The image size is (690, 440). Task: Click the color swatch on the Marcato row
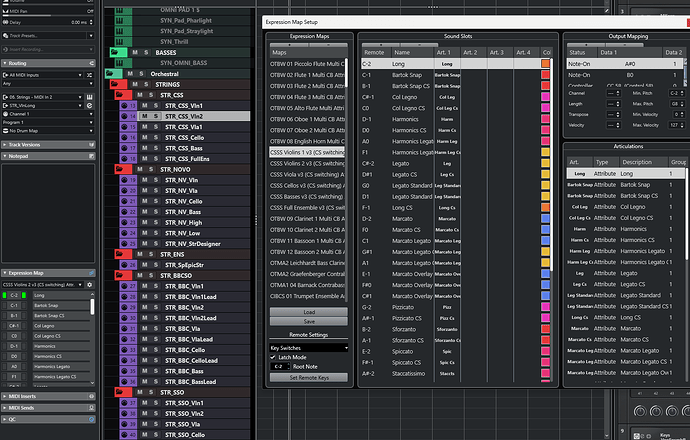point(545,219)
